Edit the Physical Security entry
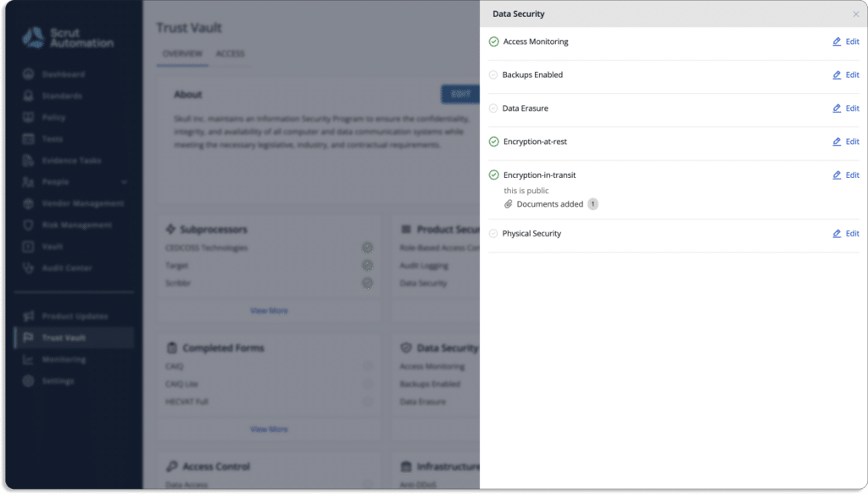This screenshot has width=868, height=494. (x=846, y=234)
